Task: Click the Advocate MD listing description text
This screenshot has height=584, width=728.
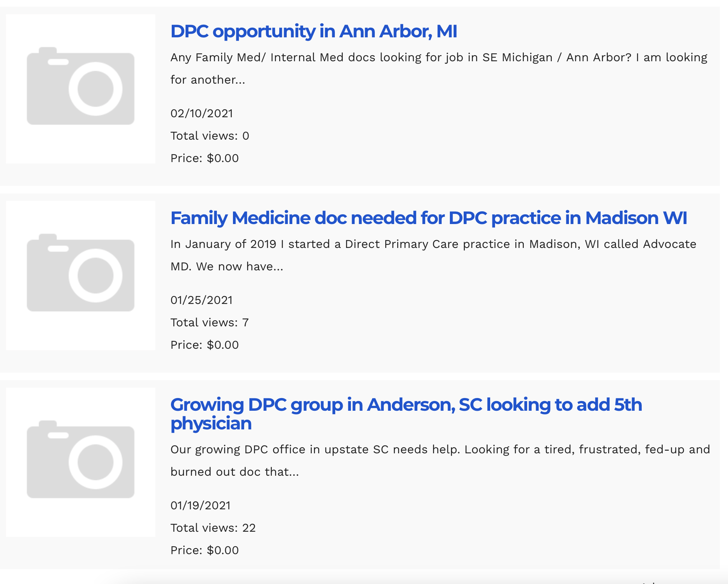Action: [433, 255]
